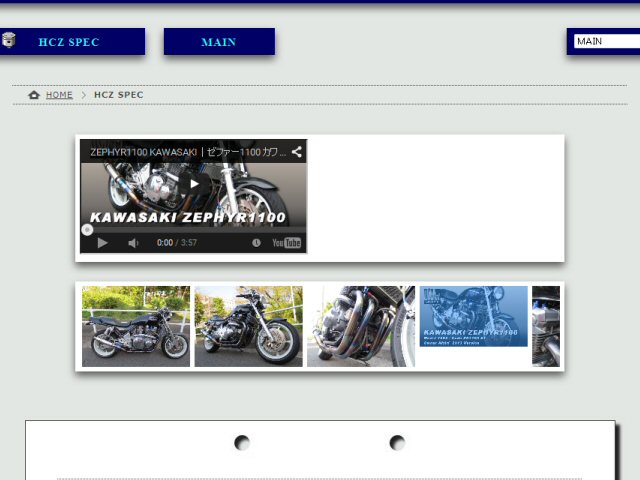Open the MAIN navigation button

pyautogui.click(x=219, y=42)
